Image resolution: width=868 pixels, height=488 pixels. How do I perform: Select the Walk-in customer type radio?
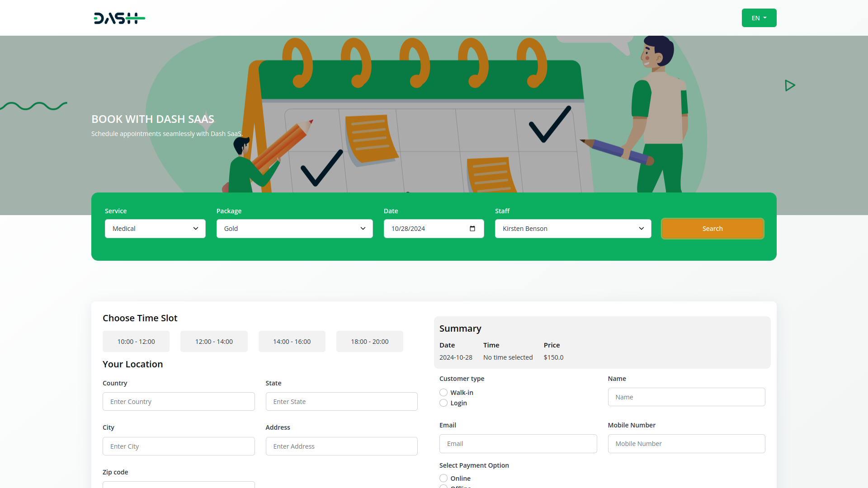click(x=443, y=393)
